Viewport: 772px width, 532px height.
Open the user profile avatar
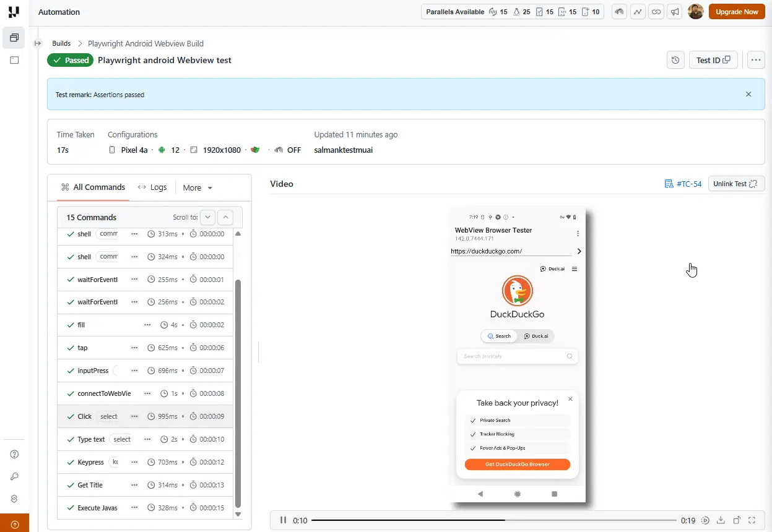[696, 12]
